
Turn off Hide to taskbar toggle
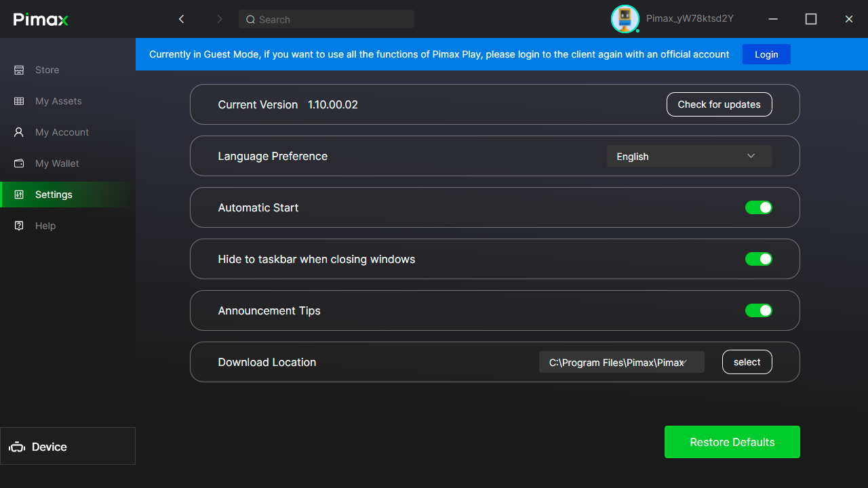758,259
